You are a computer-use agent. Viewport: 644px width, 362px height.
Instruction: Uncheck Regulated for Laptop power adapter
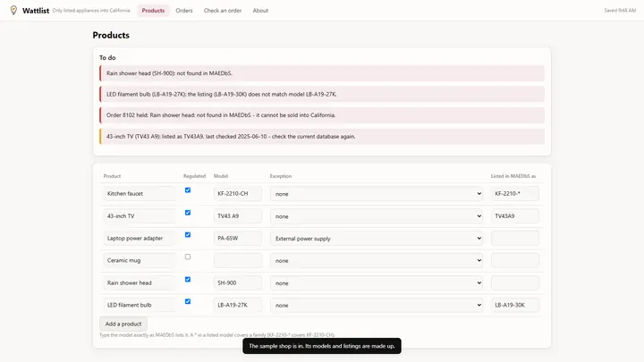tap(188, 235)
